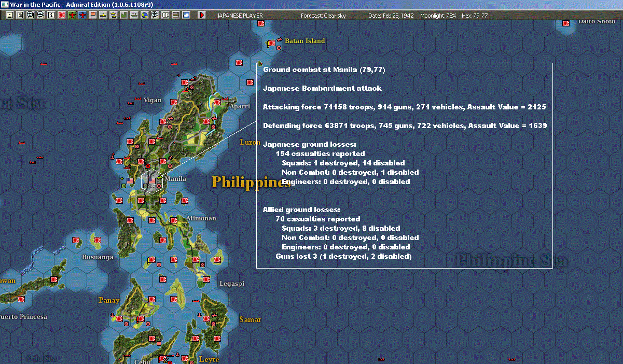The height and width of the screenshot is (364, 623).
Task: Click the Luzon island label
Action: point(250,142)
